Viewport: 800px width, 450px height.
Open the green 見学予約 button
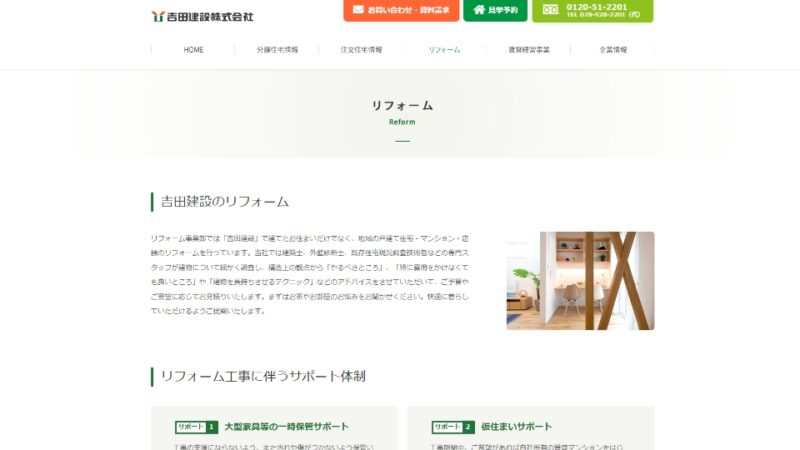tap(495, 10)
